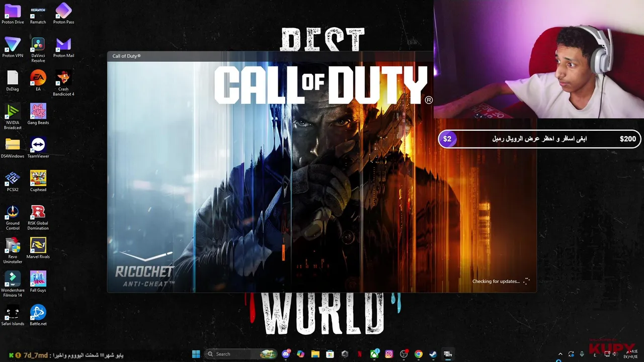
Task: Open the PCSX2 emulator shortcut
Action: coord(13,181)
